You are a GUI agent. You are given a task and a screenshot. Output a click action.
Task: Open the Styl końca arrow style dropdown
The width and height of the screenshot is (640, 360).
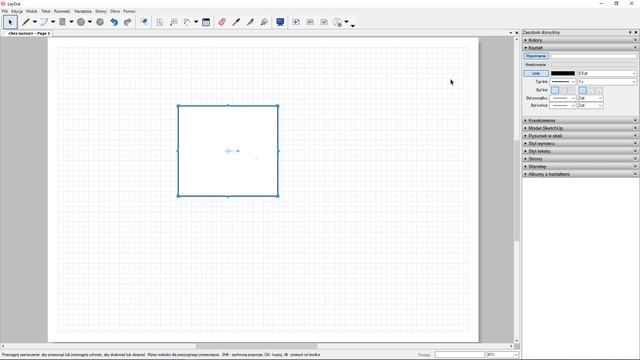pyautogui.click(x=563, y=106)
